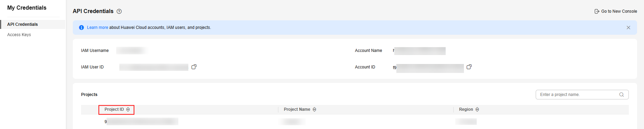Copy the Account ID

(x=469, y=67)
